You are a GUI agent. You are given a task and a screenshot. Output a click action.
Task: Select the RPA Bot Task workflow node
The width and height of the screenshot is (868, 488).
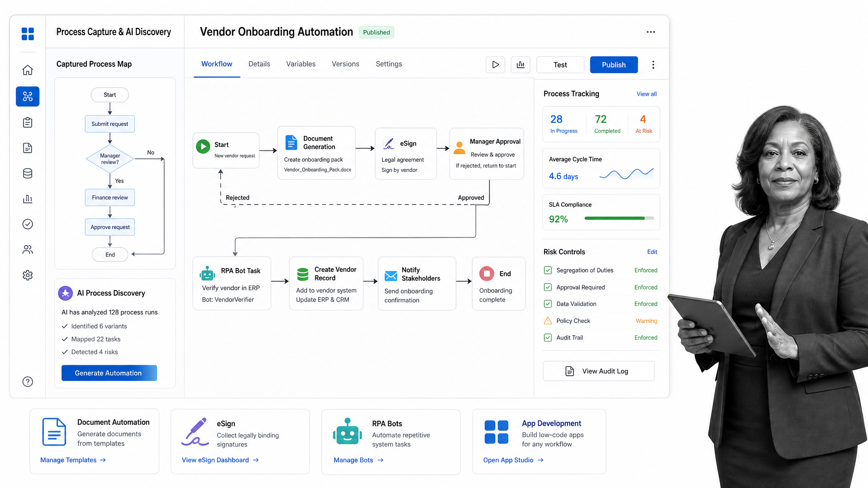point(232,284)
